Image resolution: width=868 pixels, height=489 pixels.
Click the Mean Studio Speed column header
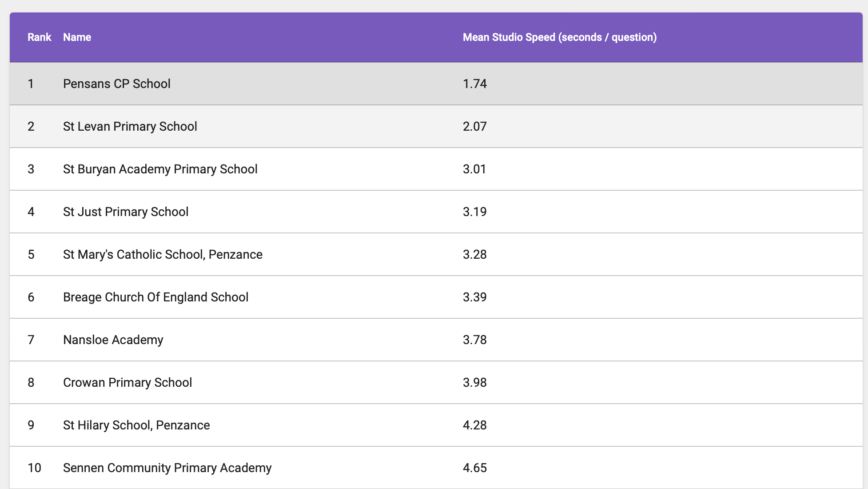[x=559, y=37]
